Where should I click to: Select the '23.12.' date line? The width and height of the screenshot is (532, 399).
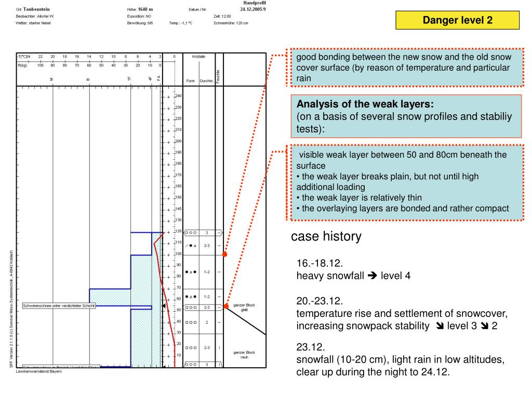[311, 347]
